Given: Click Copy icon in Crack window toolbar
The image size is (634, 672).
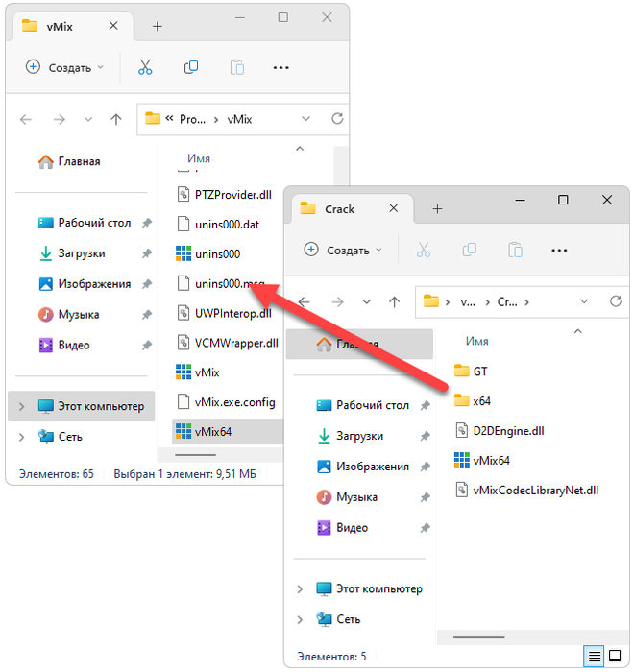Looking at the screenshot, I should pos(470,250).
